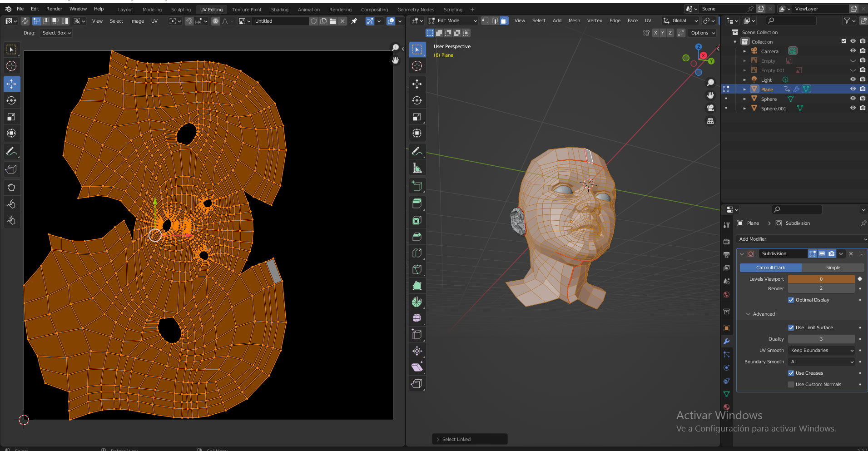Select the Rotate tool in UV editor
868x451 pixels.
11,100
